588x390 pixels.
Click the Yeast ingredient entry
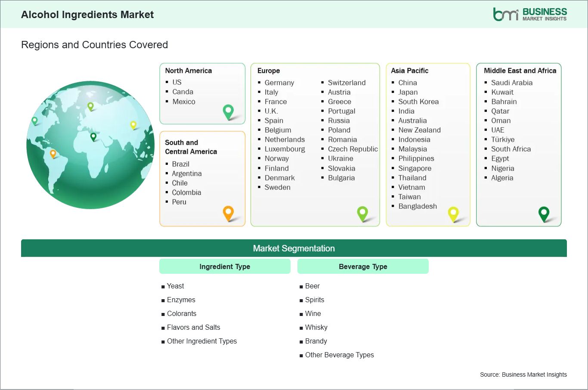[x=175, y=286]
